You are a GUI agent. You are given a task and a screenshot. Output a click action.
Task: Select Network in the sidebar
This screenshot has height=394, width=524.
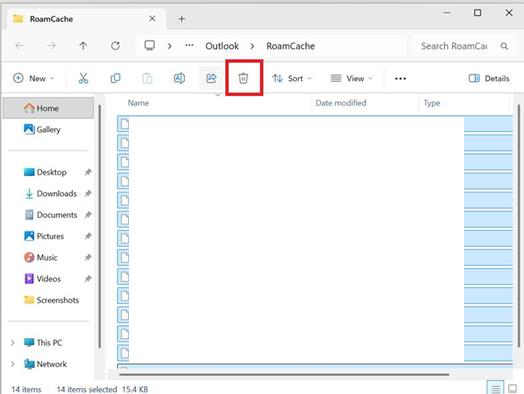[45, 364]
